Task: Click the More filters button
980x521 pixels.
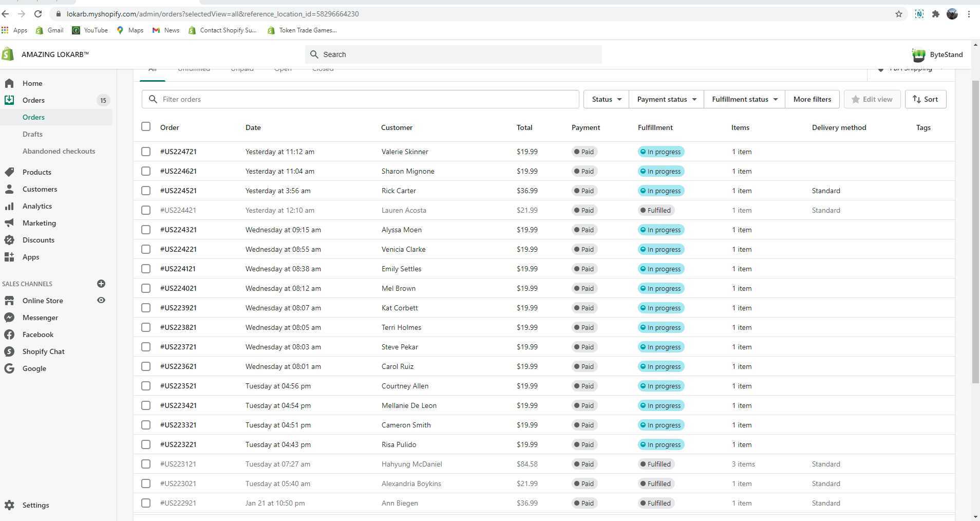Action: (812, 99)
